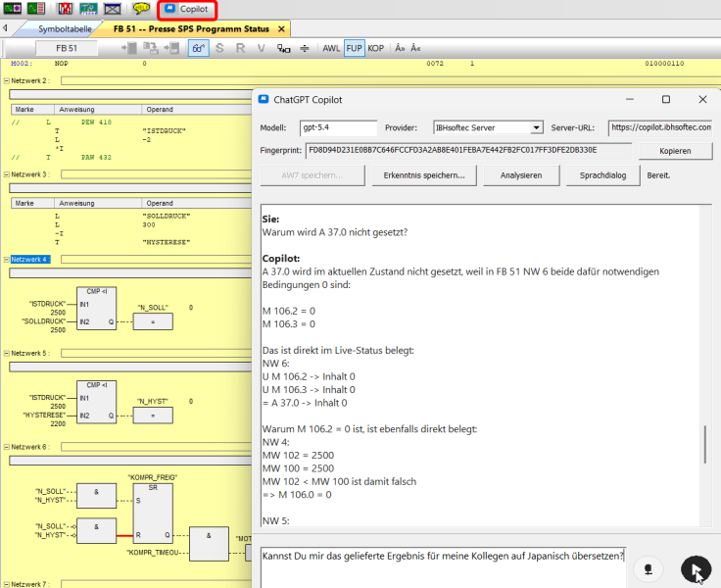
Task: Select the FB 51 Presse SPS Programm Status tab
Action: coord(191,29)
